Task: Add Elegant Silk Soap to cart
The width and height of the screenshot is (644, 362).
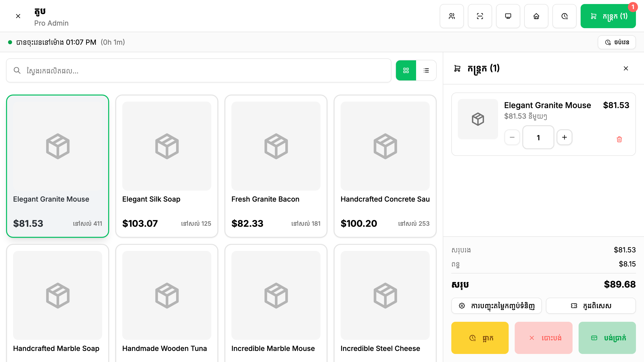Action: coord(167,166)
